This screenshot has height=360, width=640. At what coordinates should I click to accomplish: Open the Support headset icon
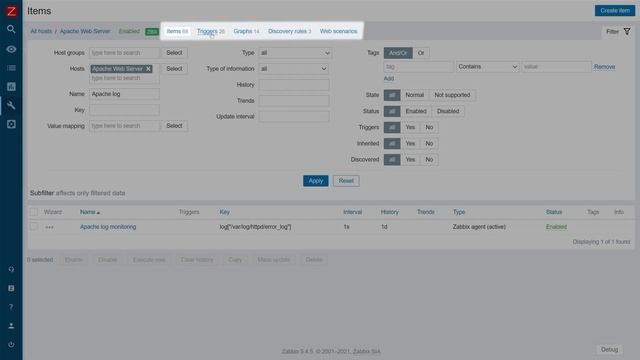click(11, 269)
